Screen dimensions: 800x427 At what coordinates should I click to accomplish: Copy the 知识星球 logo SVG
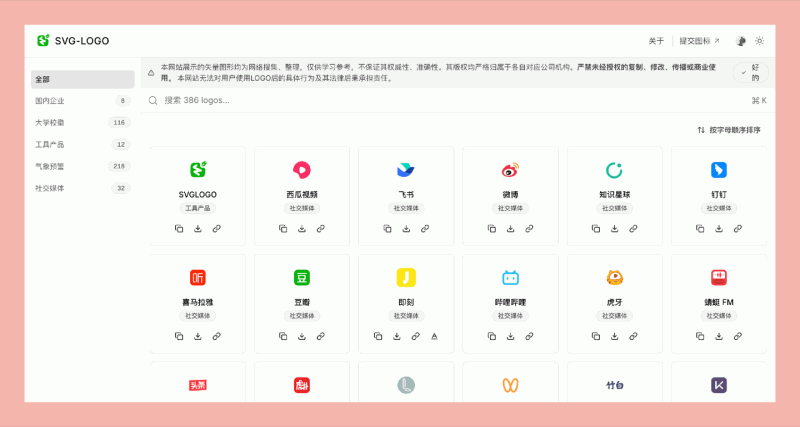pyautogui.click(x=596, y=229)
